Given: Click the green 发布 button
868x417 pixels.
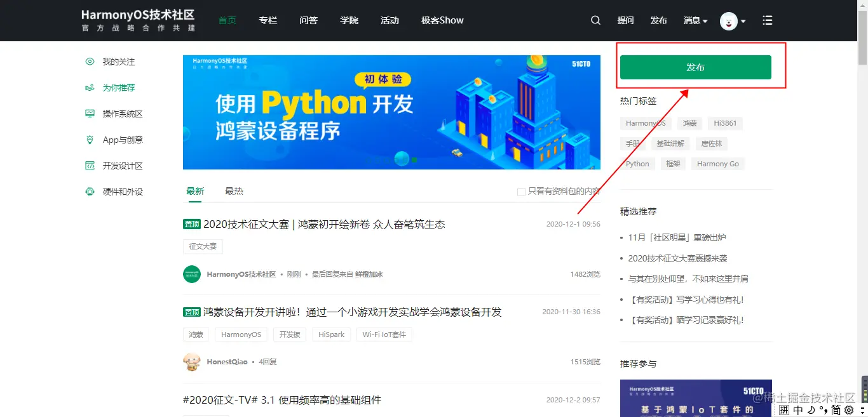Looking at the screenshot, I should (x=696, y=67).
